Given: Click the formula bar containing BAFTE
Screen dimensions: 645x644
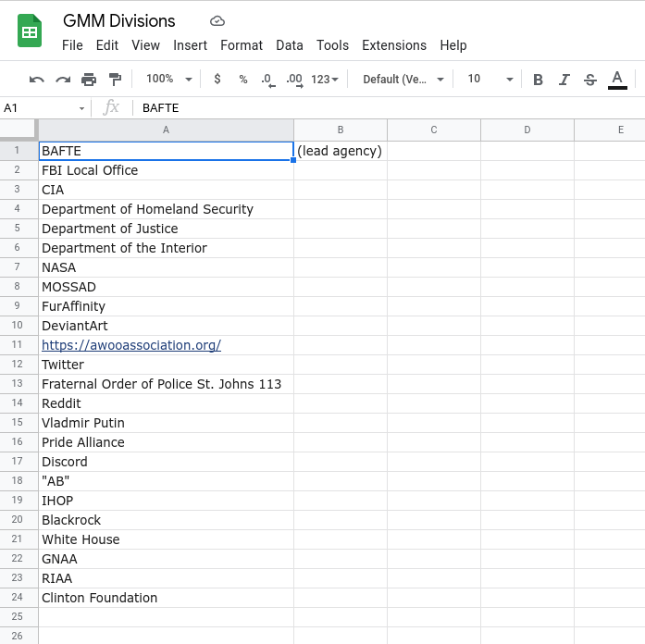Looking at the screenshot, I should [391, 108].
